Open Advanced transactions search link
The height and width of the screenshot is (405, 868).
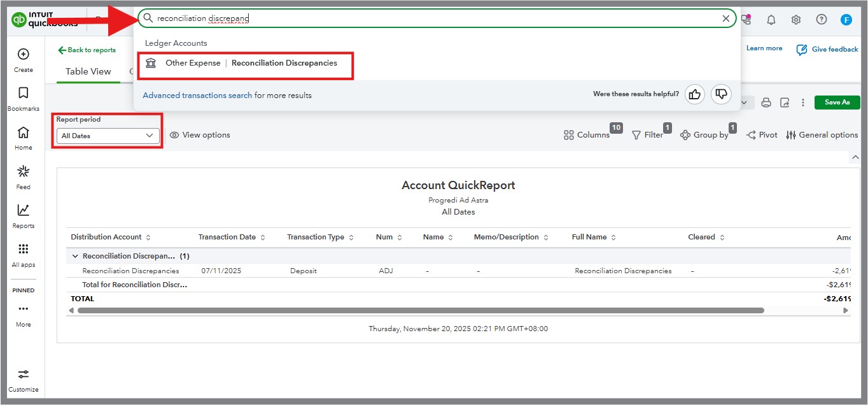[197, 96]
